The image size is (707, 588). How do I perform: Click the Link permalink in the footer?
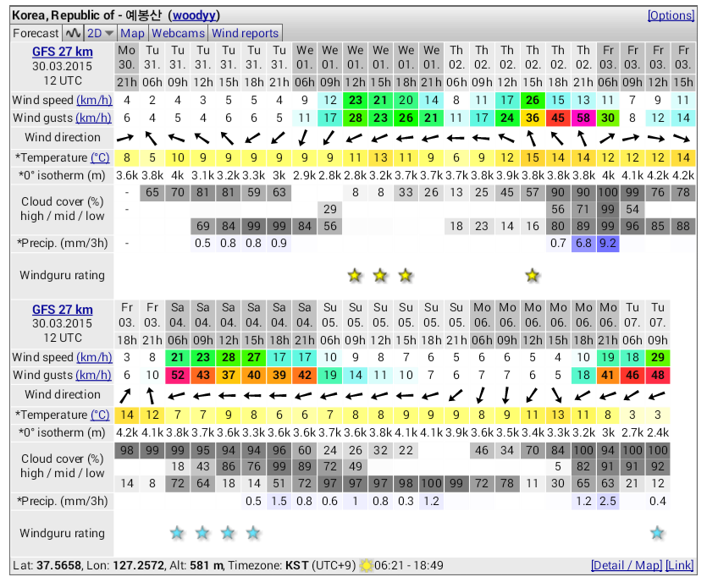point(680,565)
